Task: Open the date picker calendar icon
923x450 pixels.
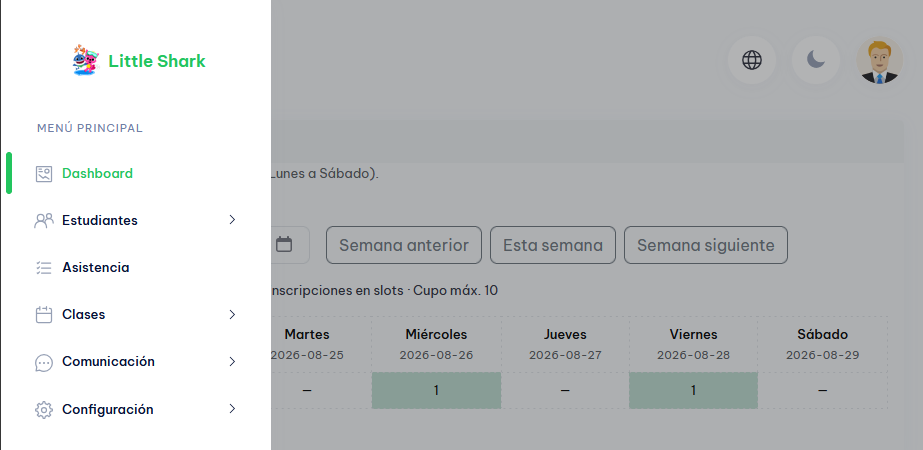Action: pyautogui.click(x=284, y=244)
